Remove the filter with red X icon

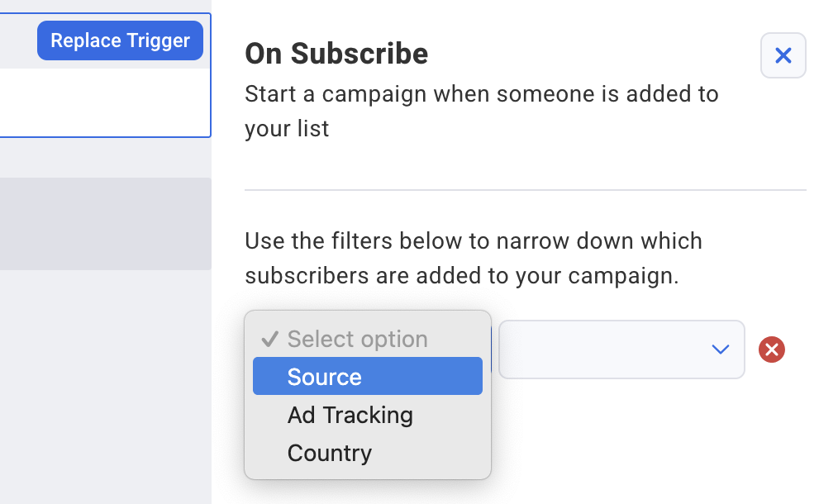coord(771,349)
